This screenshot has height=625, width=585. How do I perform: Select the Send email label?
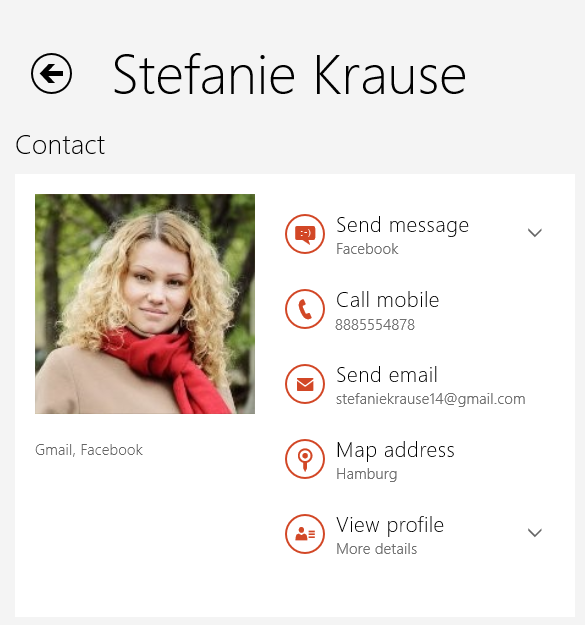coord(387,375)
